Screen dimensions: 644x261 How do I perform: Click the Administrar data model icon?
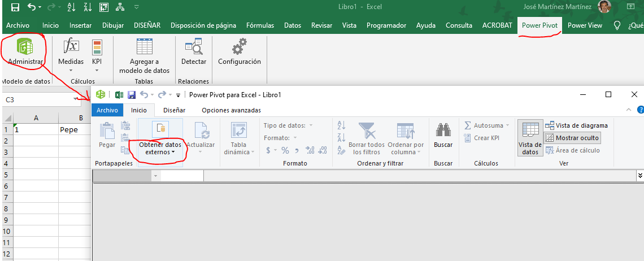25,46
